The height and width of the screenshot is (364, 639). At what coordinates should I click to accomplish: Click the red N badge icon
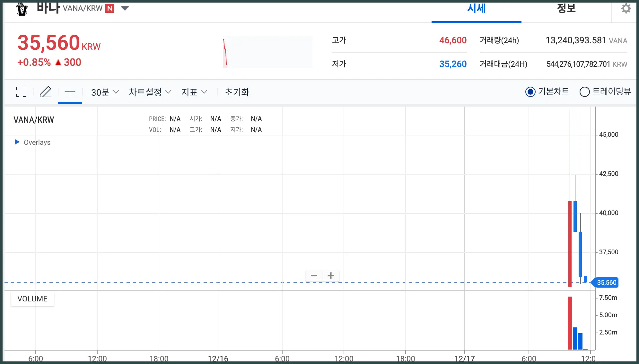[x=110, y=8]
